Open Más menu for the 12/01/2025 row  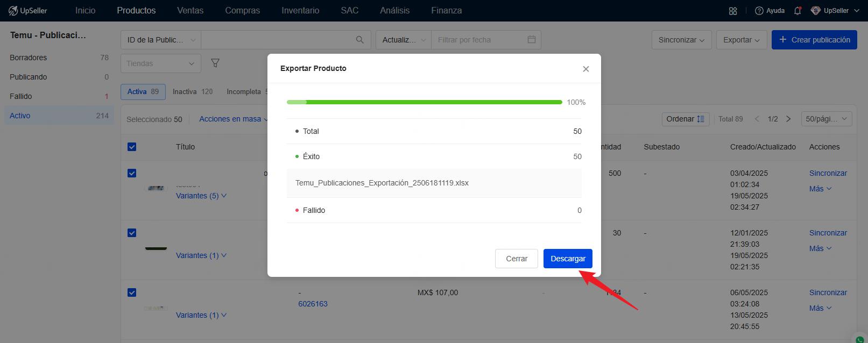(821, 248)
